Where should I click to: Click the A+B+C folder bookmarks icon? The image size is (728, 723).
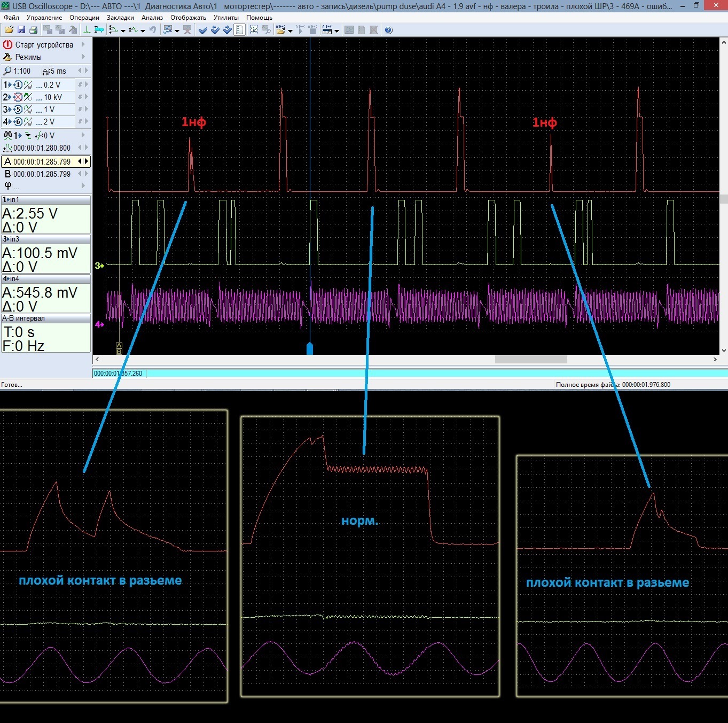pyautogui.click(x=281, y=30)
